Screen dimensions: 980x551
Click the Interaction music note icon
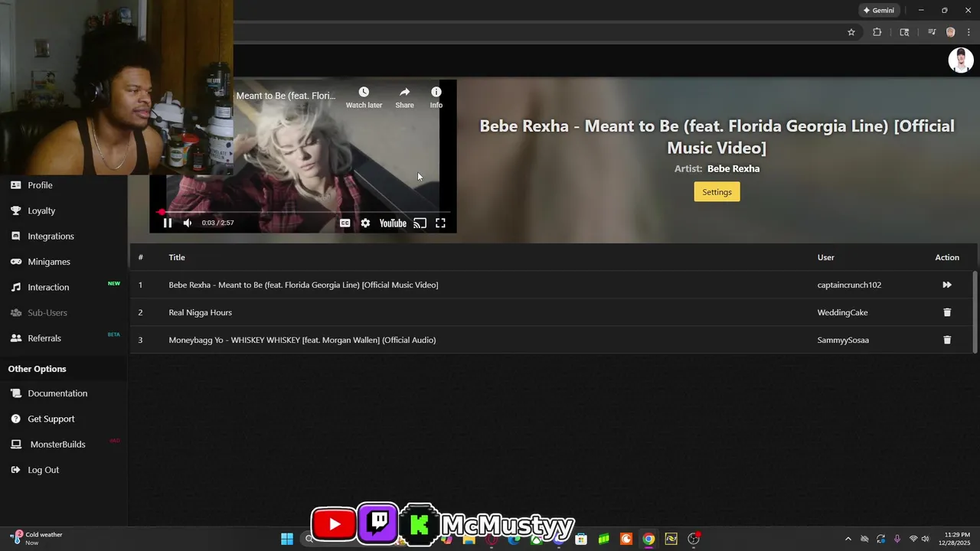pyautogui.click(x=15, y=287)
